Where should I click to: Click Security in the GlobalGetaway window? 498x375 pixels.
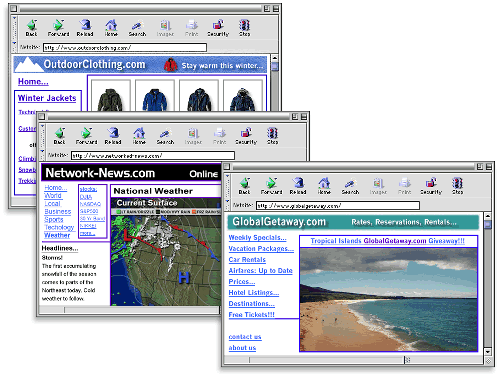coord(431,186)
